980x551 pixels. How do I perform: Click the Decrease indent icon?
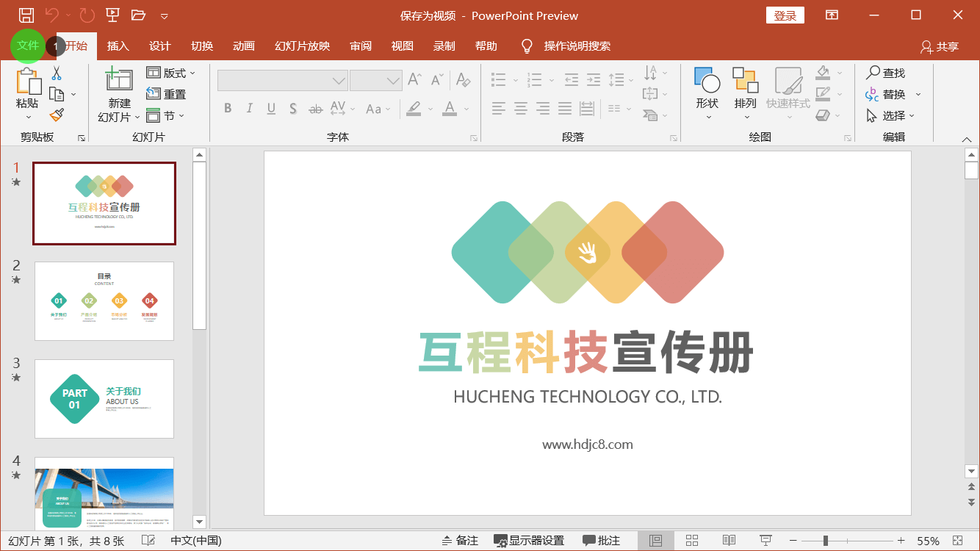[572, 79]
